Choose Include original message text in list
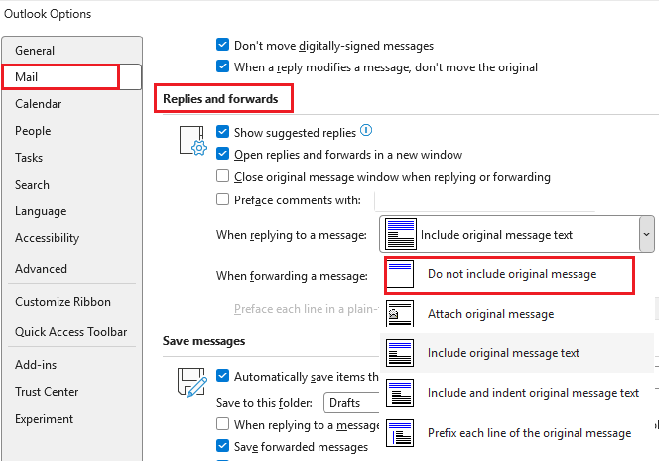This screenshot has width=659, height=461. click(517, 353)
